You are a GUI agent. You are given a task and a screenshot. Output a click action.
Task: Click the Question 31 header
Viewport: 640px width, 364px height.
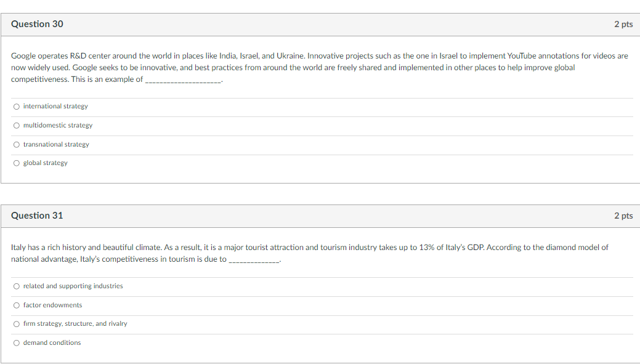[x=37, y=216]
